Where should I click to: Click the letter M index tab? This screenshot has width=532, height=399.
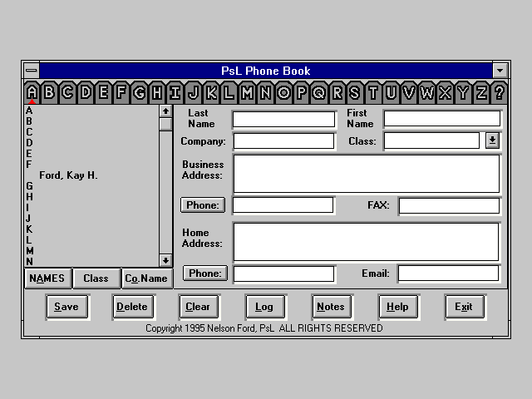click(247, 92)
